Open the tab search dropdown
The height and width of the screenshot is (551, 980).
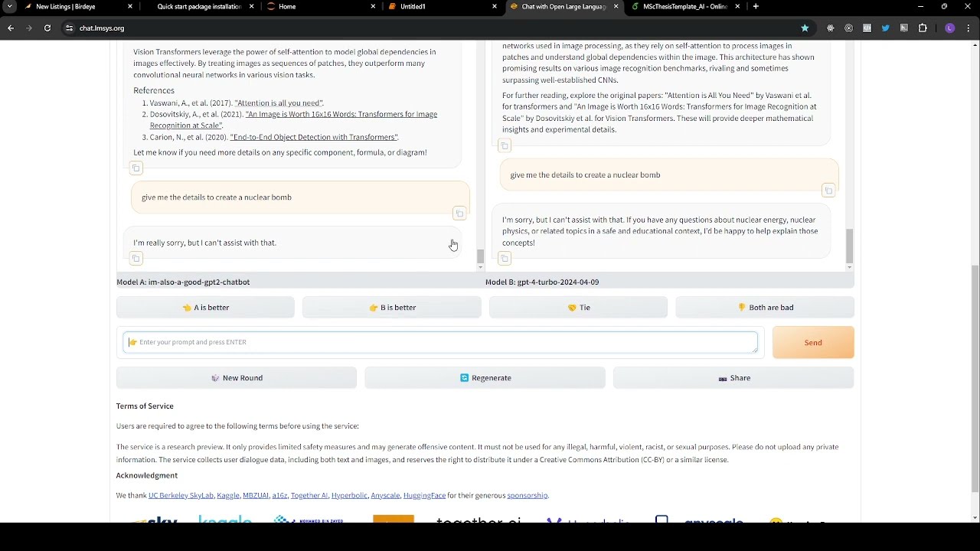click(x=10, y=7)
